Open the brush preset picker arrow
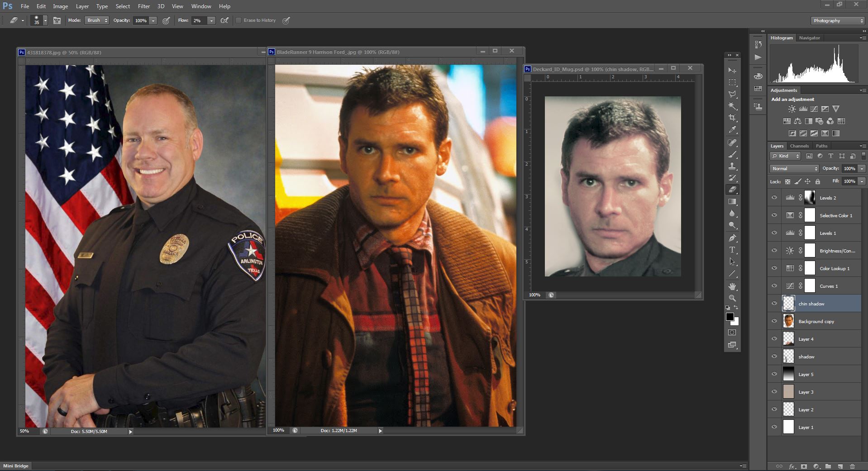Image resolution: width=868 pixels, height=471 pixels. 45,21
